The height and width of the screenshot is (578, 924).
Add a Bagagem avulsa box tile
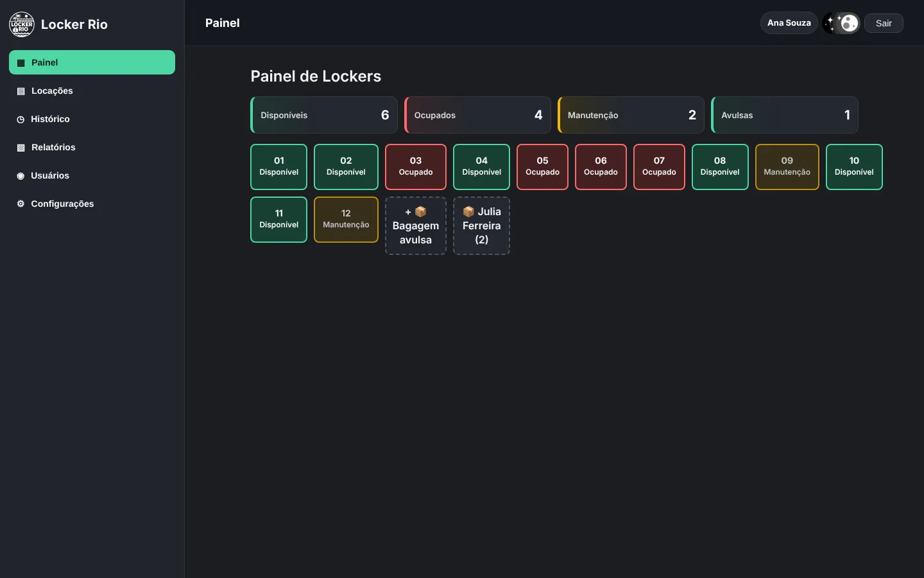click(x=416, y=225)
